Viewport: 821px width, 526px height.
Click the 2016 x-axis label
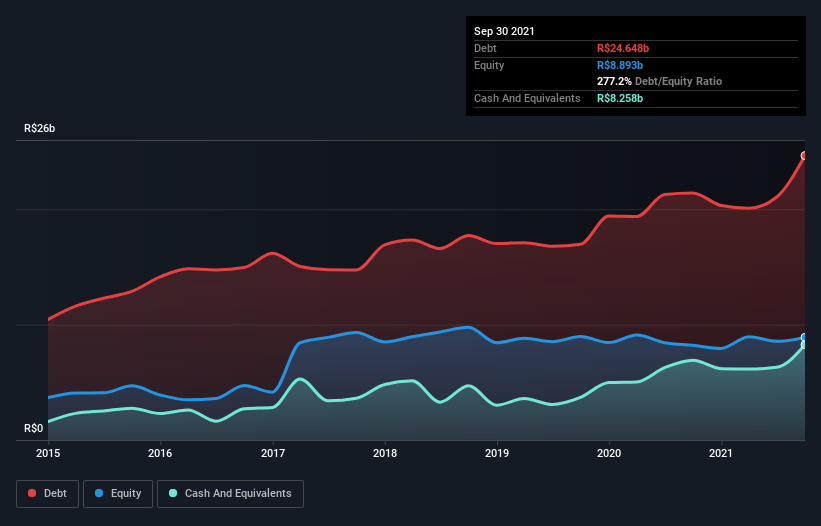click(x=160, y=453)
